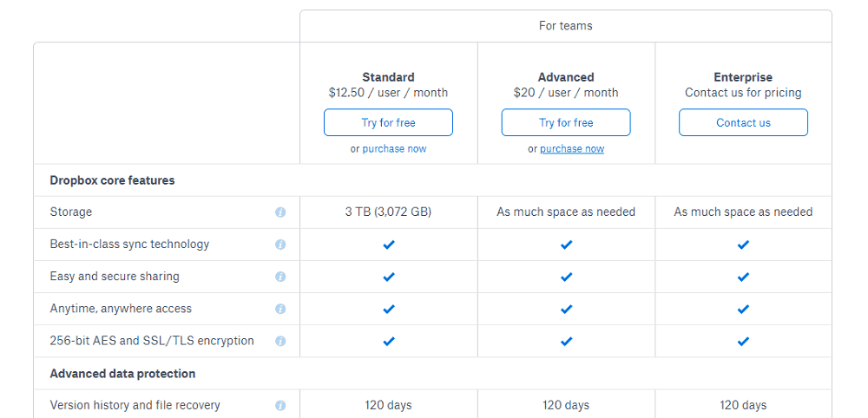Click 120 days in the Enterprise column
Image resolution: width=868 pixels, height=418 pixels.
[743, 405]
